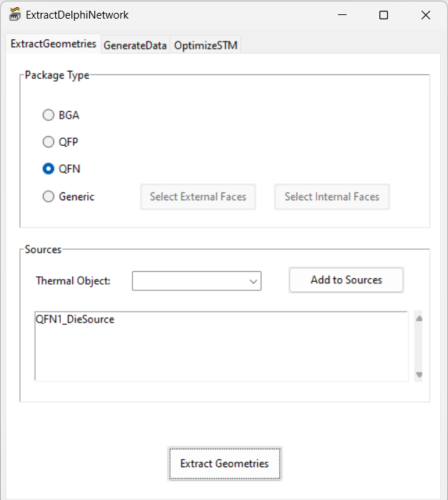
Task: Click the Select External Faces button
Action: [198, 197]
